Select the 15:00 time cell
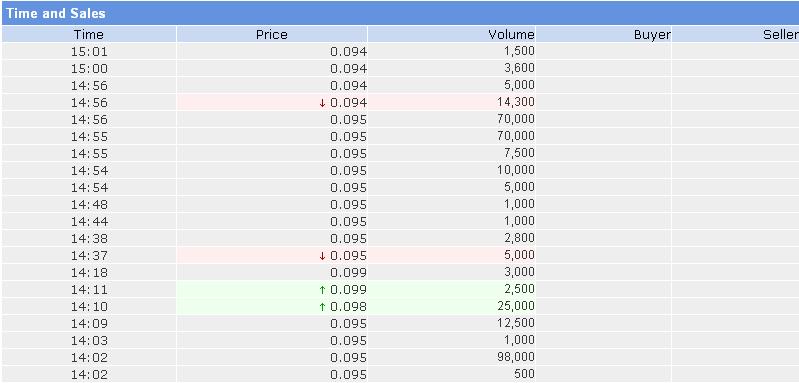The image size is (799, 383). [89, 68]
